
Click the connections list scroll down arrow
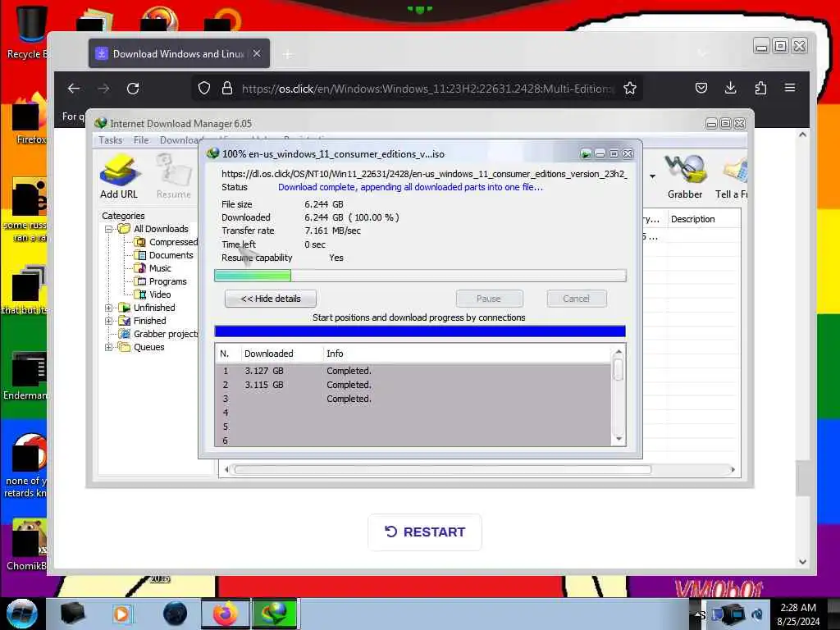tap(619, 439)
